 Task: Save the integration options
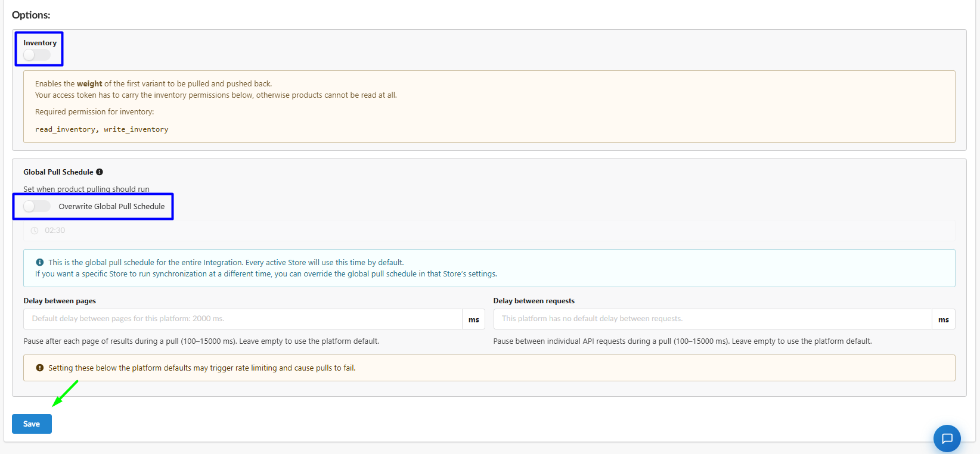coord(32,424)
